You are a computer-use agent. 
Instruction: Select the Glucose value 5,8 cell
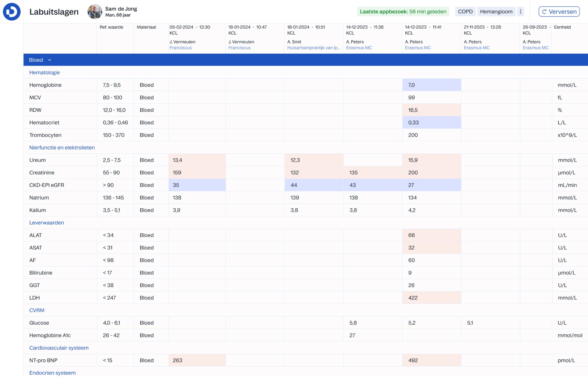click(x=373, y=323)
